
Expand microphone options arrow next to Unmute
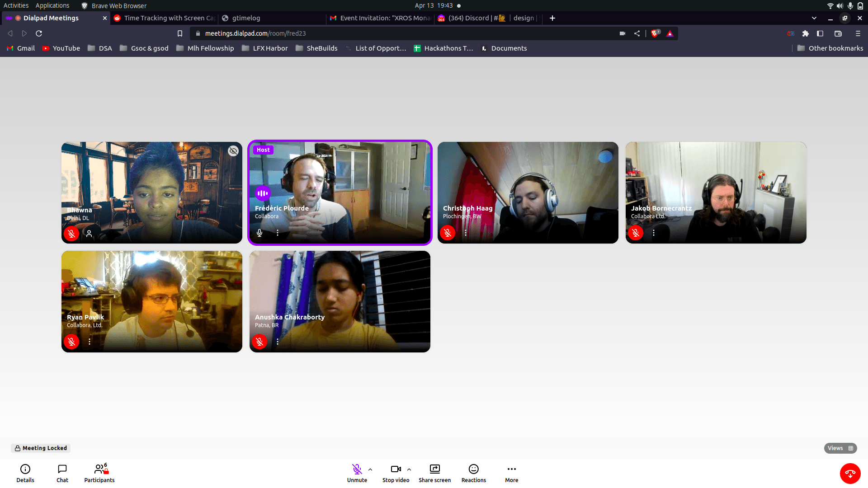(x=370, y=469)
